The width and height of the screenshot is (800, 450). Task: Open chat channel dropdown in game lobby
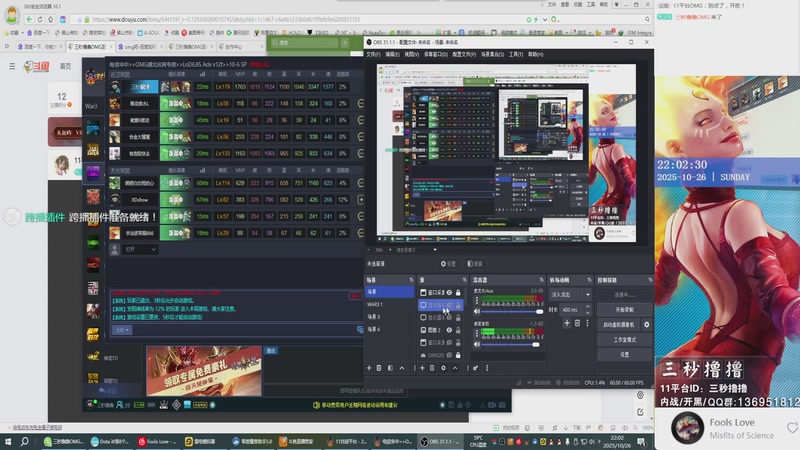[x=122, y=330]
